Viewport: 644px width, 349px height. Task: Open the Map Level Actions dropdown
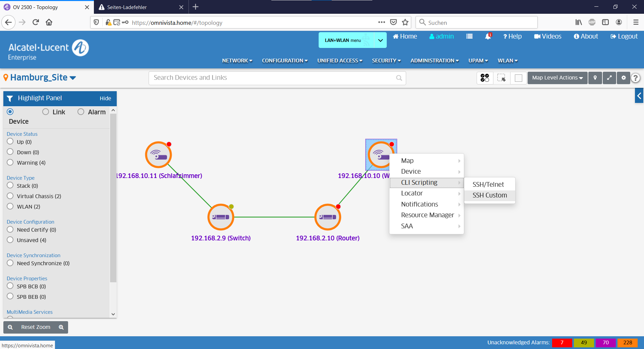coord(557,78)
